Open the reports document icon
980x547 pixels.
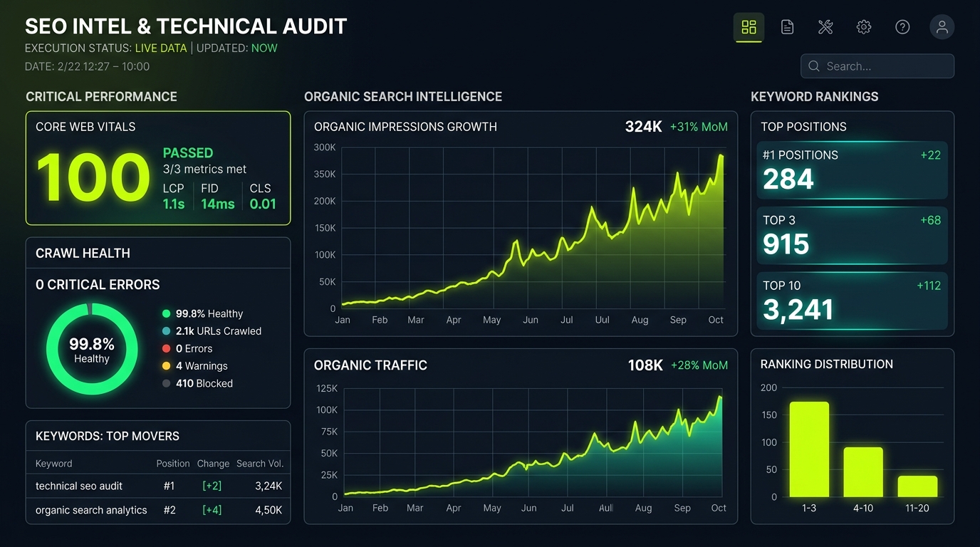tap(787, 27)
